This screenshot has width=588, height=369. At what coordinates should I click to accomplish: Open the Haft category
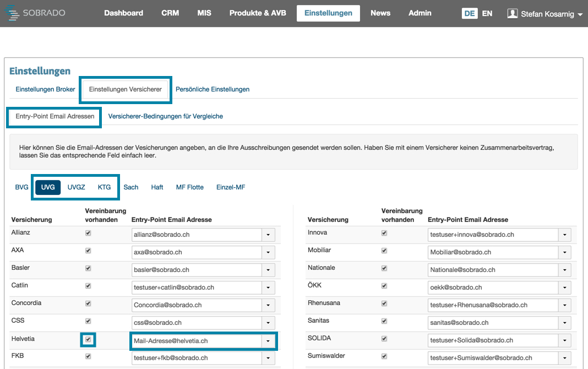pos(157,187)
